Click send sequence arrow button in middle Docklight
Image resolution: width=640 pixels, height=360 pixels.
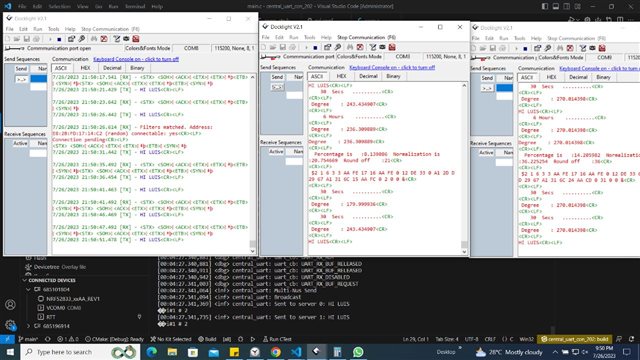[277, 87]
